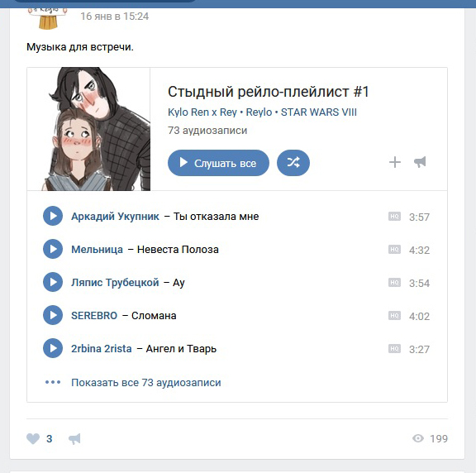This screenshot has width=476, height=473.
Task: Click the Слушать все button
Action: coord(218,163)
